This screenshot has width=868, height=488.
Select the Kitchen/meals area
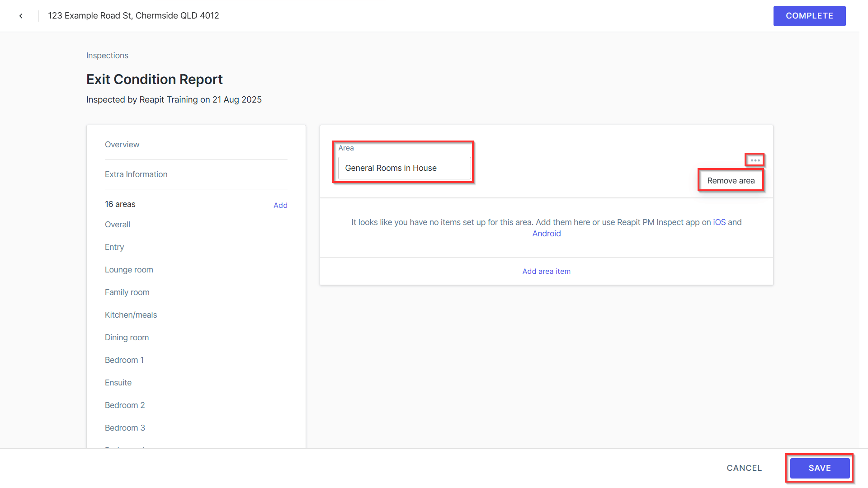131,315
